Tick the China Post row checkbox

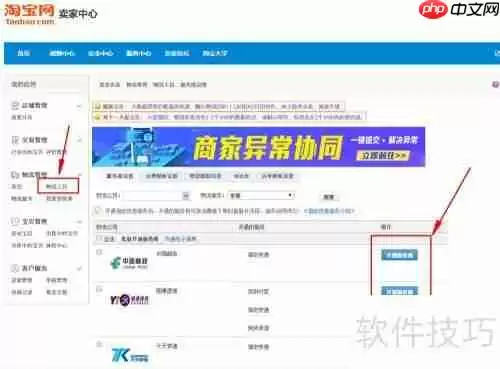tap(99, 252)
